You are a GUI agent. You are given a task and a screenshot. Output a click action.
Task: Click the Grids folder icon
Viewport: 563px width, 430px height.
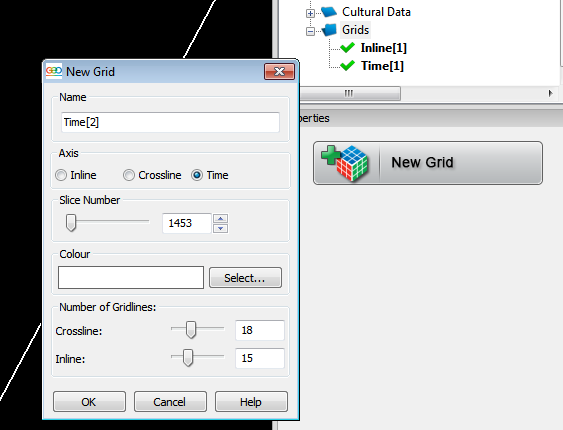[x=329, y=30]
